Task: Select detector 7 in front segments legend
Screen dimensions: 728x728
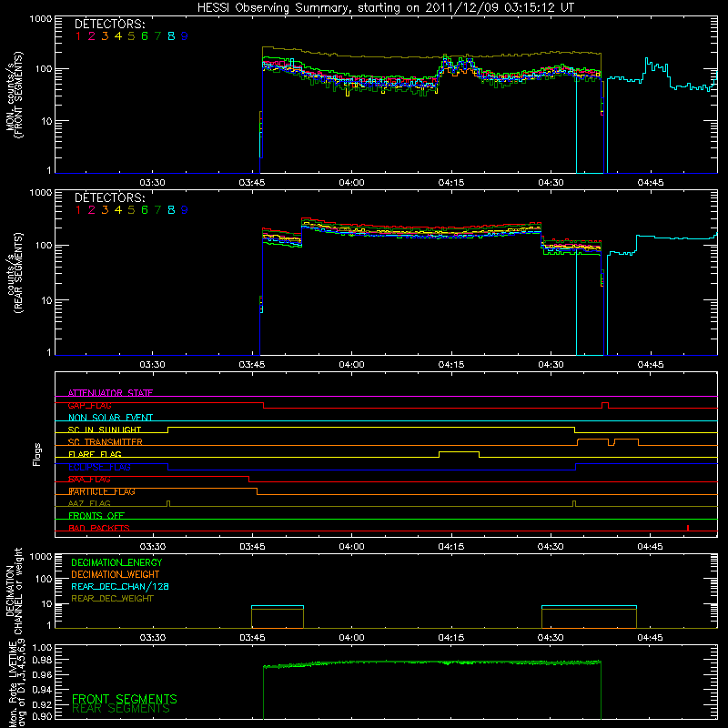Action: (157, 36)
